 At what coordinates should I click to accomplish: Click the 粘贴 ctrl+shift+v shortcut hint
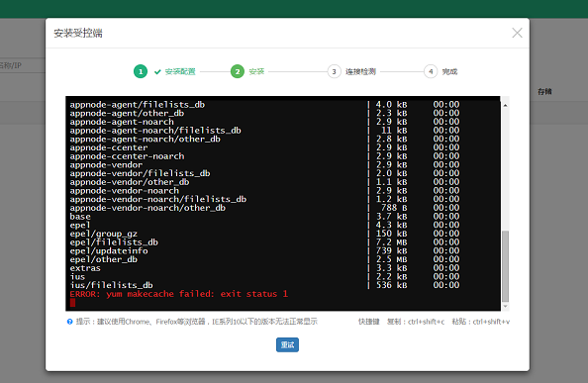[481, 322]
